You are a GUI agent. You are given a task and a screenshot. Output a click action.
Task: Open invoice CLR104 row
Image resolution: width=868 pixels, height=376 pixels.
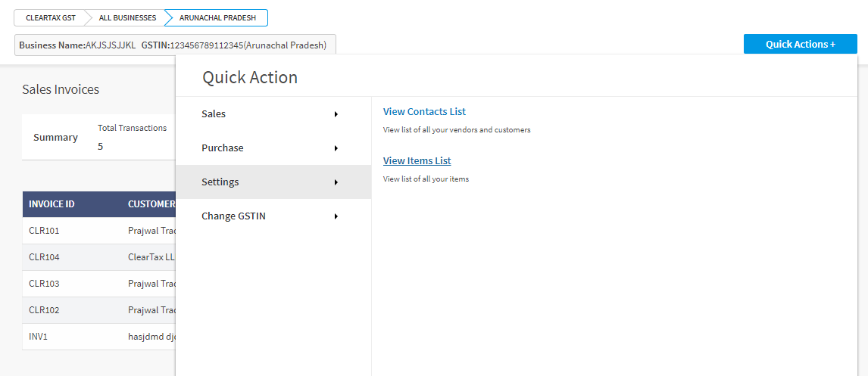[99, 257]
